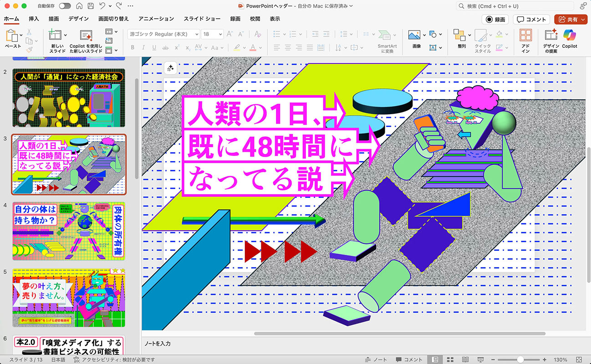
Task: Click the zoom slider handle
Action: [x=520, y=359]
